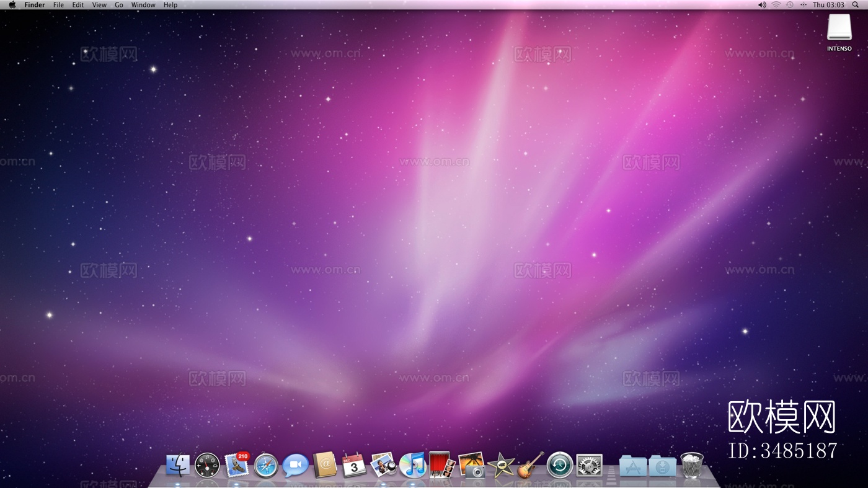Open Address Book from the Dock
The height and width of the screenshot is (488, 868).
[x=325, y=464]
